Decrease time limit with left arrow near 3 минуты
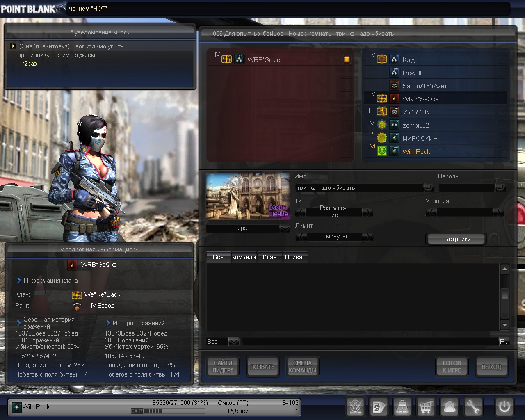This screenshot has width=525, height=420. click(x=301, y=237)
